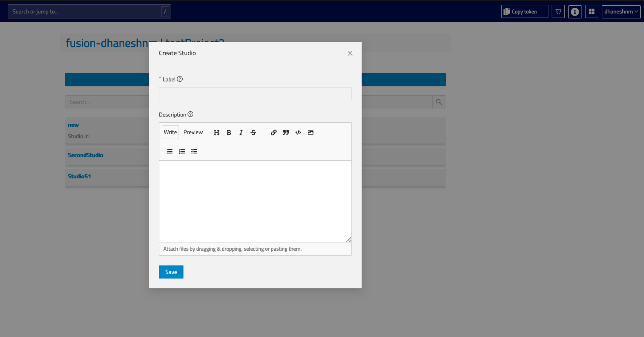Click the attach files drop zone text
The width and height of the screenshot is (644, 337).
pos(233,249)
